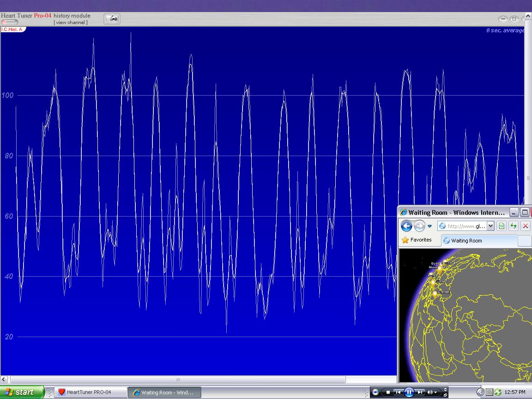Click the '80' axis label on the graph

click(x=9, y=156)
